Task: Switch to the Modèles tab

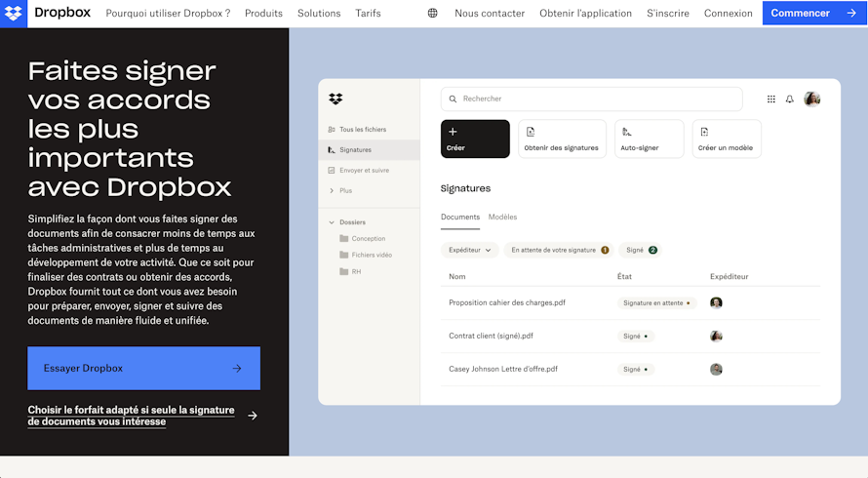Action: pos(502,218)
